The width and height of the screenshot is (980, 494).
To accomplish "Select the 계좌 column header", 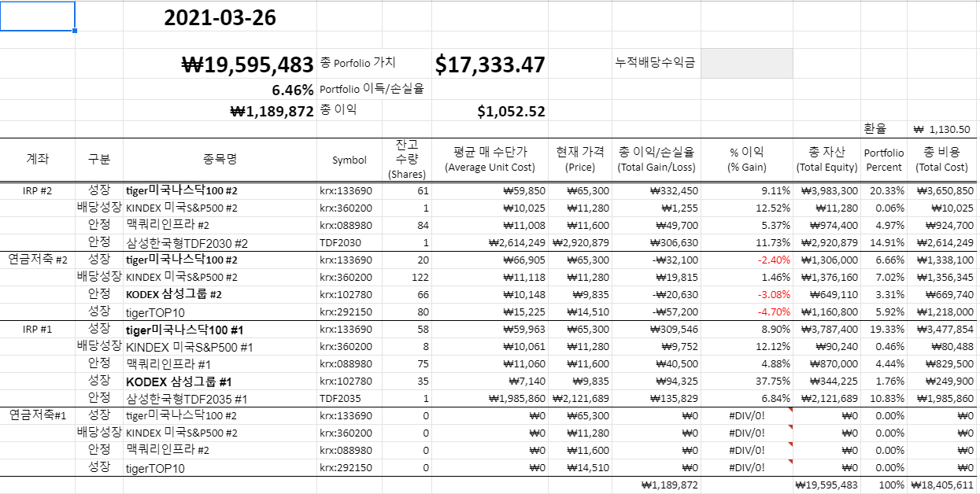I will click(x=38, y=160).
